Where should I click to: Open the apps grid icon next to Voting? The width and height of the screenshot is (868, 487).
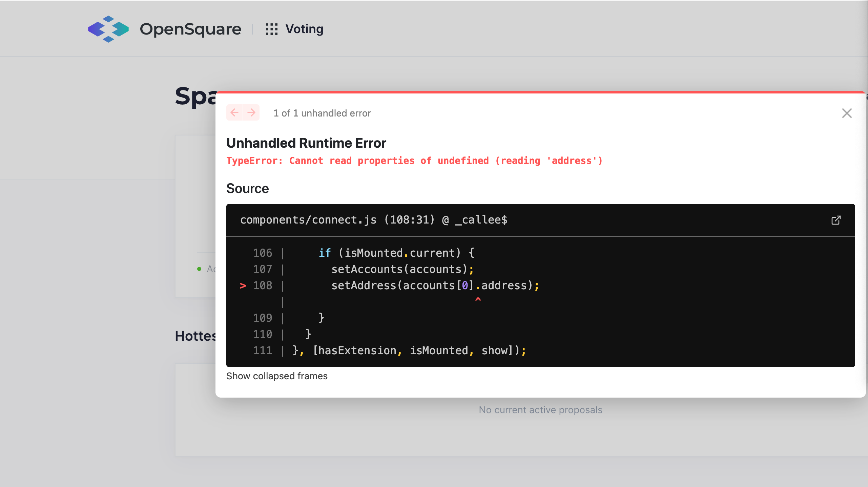click(271, 29)
